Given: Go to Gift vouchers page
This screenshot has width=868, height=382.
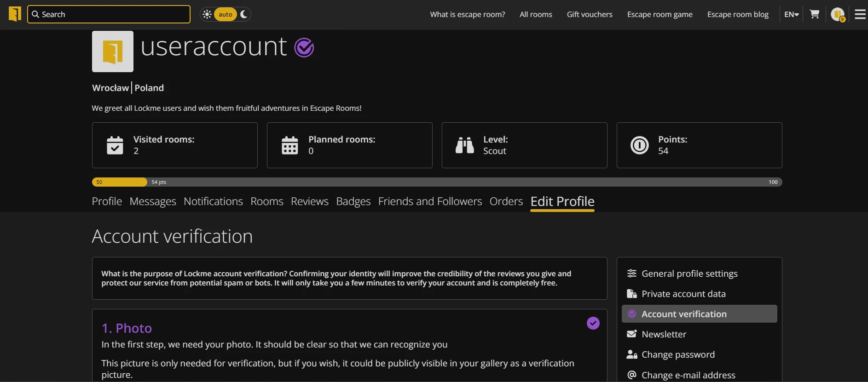Looking at the screenshot, I should pyautogui.click(x=589, y=14).
